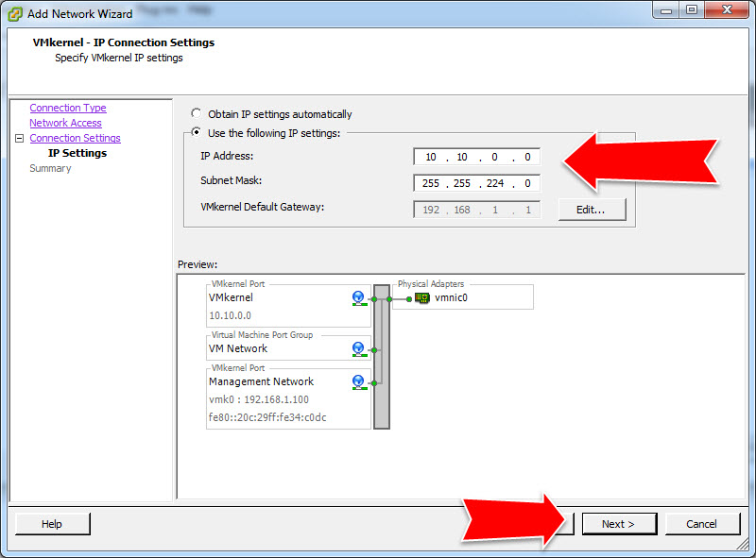The image size is (756, 558).
Task: Click the IP Address first octet field
Action: 431,157
